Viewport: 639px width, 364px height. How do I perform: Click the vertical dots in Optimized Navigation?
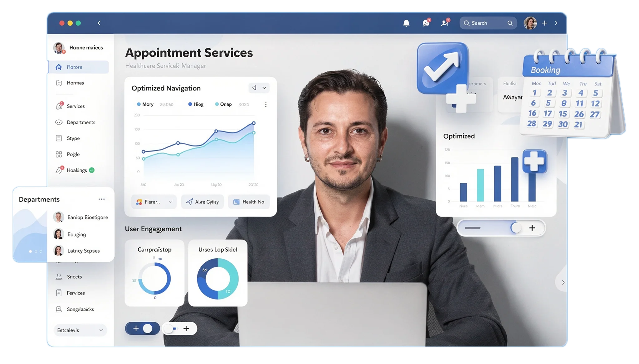pos(266,104)
